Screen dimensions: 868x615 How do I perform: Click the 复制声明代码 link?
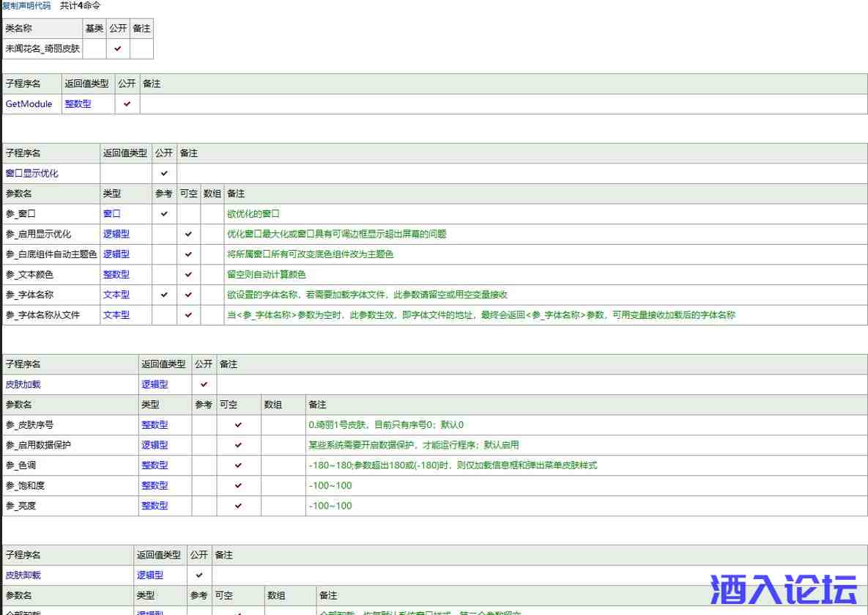coord(26,6)
